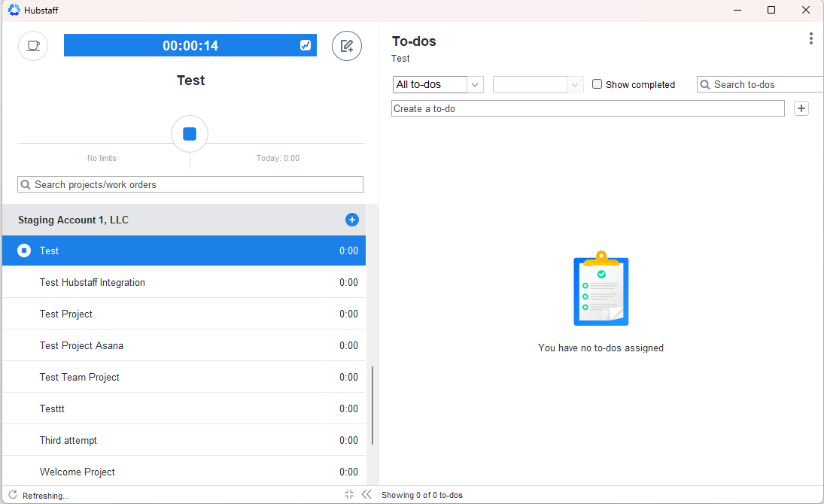824x504 pixels.
Task: Click the project list scrollbar thumb
Action: [x=372, y=405]
